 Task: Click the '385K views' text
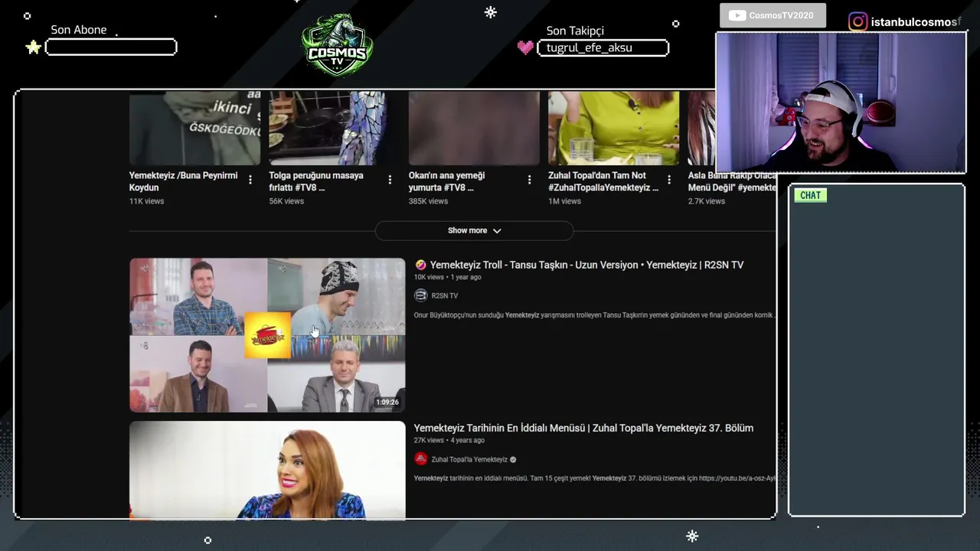point(428,201)
